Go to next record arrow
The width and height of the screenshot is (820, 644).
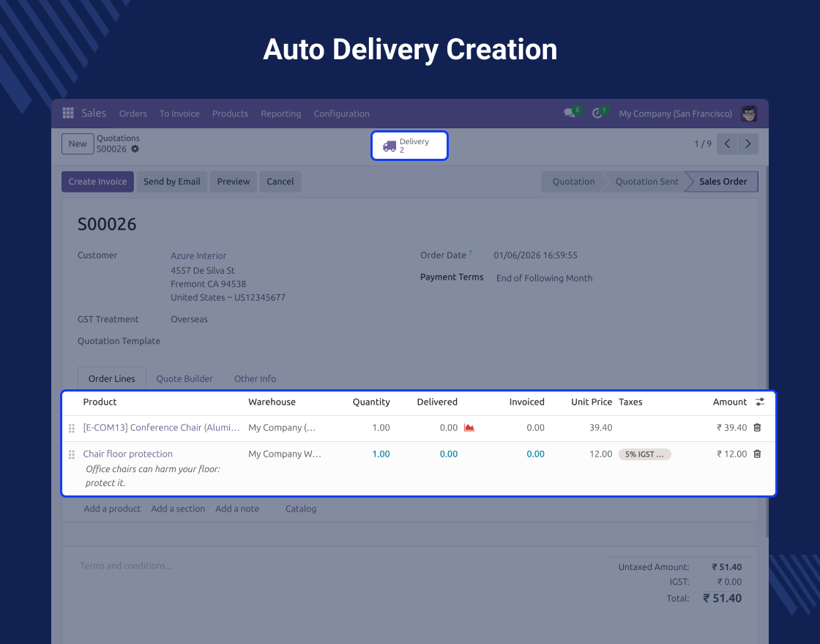point(748,143)
